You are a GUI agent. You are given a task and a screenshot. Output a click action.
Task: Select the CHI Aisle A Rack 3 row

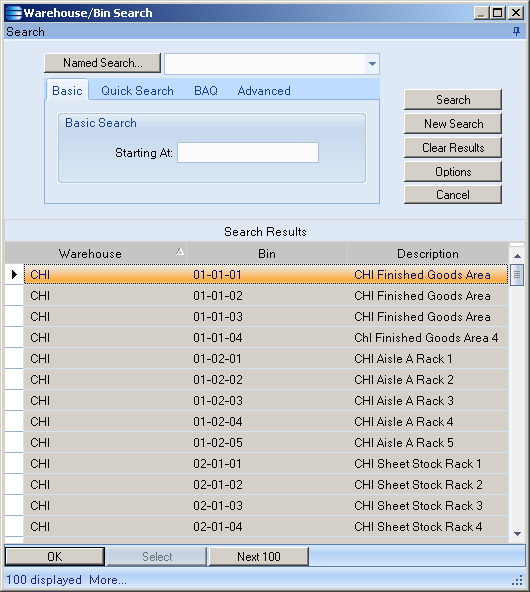coord(266,401)
